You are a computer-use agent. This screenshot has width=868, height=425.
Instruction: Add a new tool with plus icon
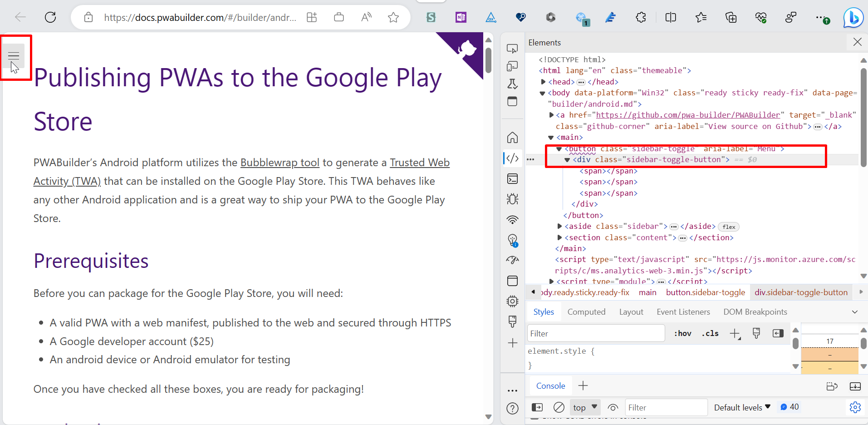point(512,343)
